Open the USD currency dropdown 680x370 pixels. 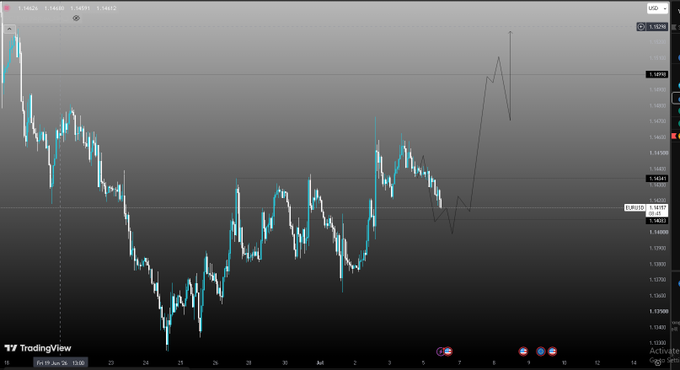pos(657,8)
